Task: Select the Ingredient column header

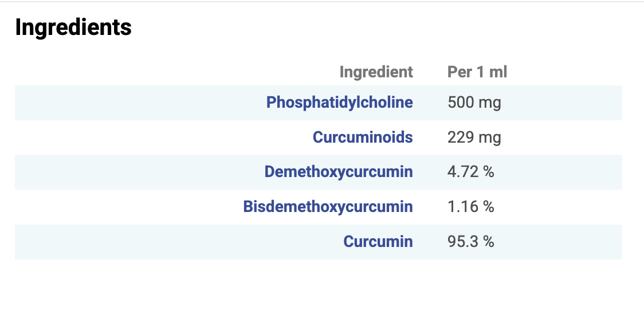Action: coord(376,72)
